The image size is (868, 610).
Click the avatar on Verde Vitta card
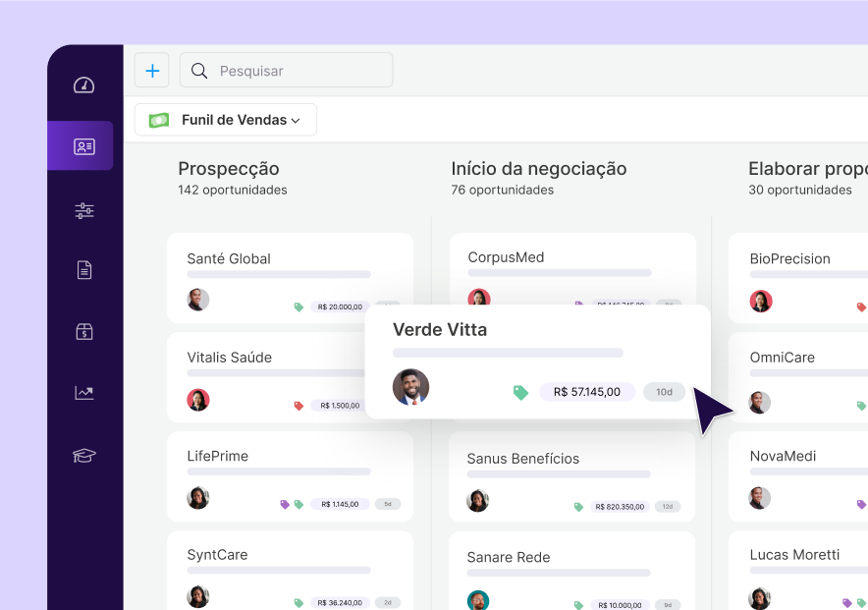click(x=410, y=387)
